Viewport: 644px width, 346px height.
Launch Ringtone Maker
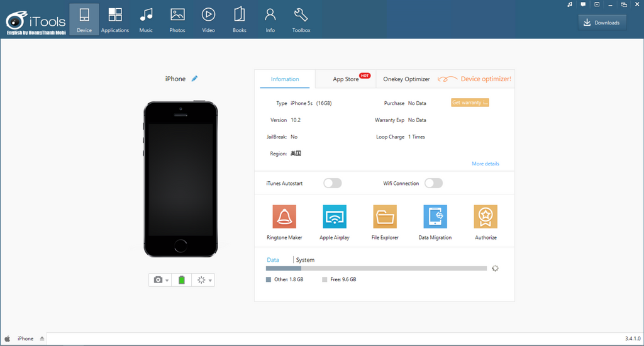284,222
